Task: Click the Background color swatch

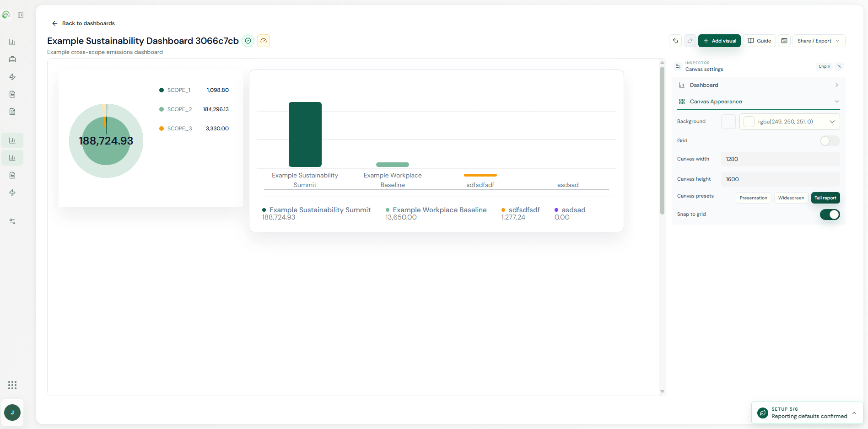Action: pos(728,122)
